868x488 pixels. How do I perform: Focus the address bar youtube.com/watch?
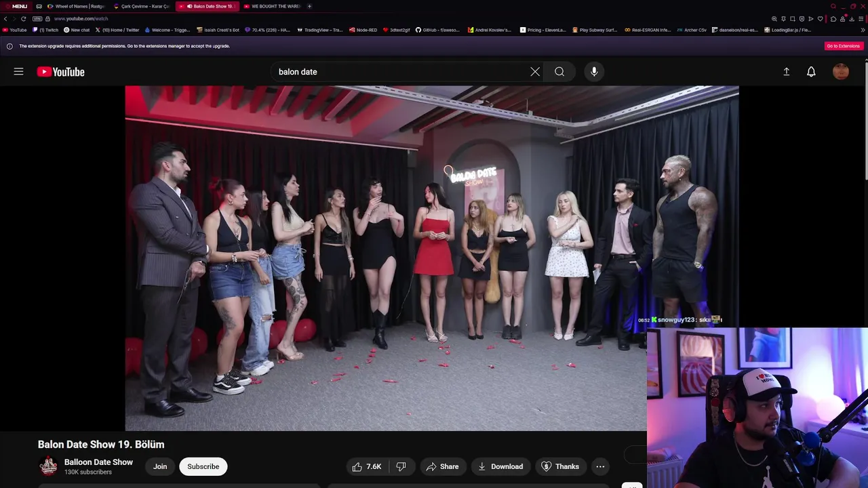[81, 18]
